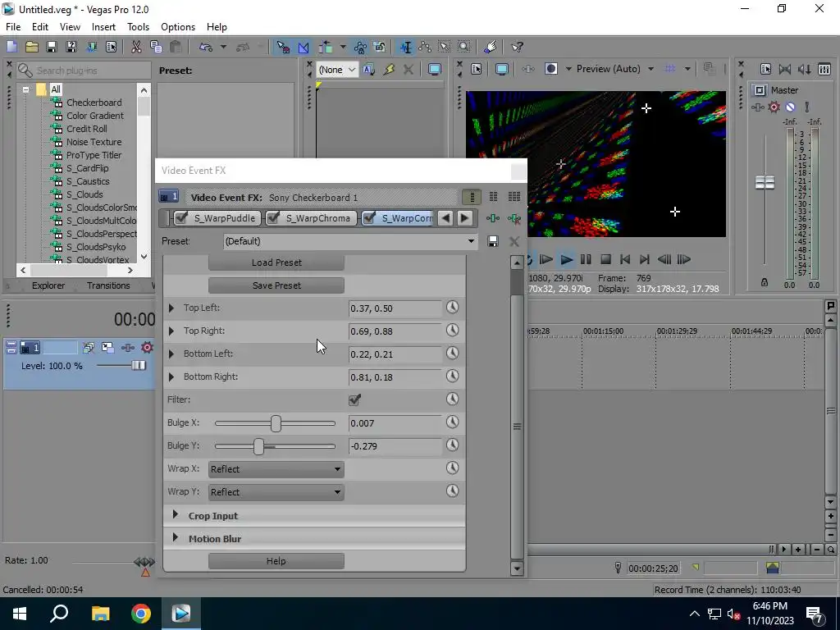This screenshot has width=840, height=630.
Task: Expand the Bottom Right parameter
Action: pos(171,377)
